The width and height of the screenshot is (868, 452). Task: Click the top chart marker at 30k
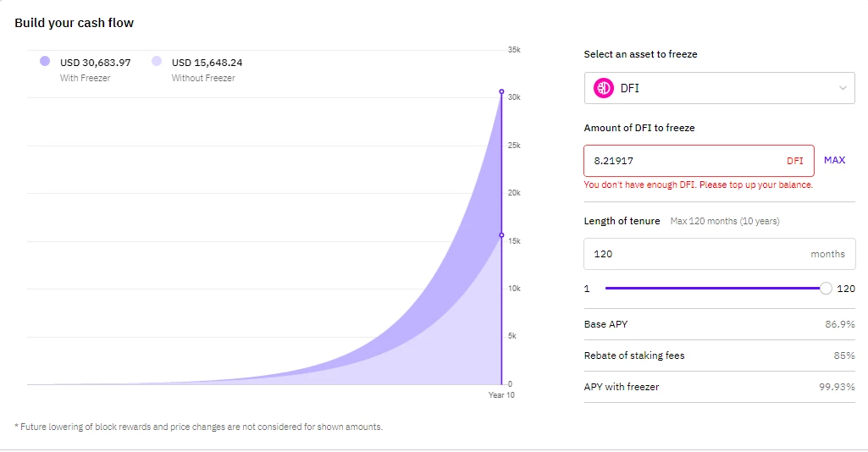(501, 91)
